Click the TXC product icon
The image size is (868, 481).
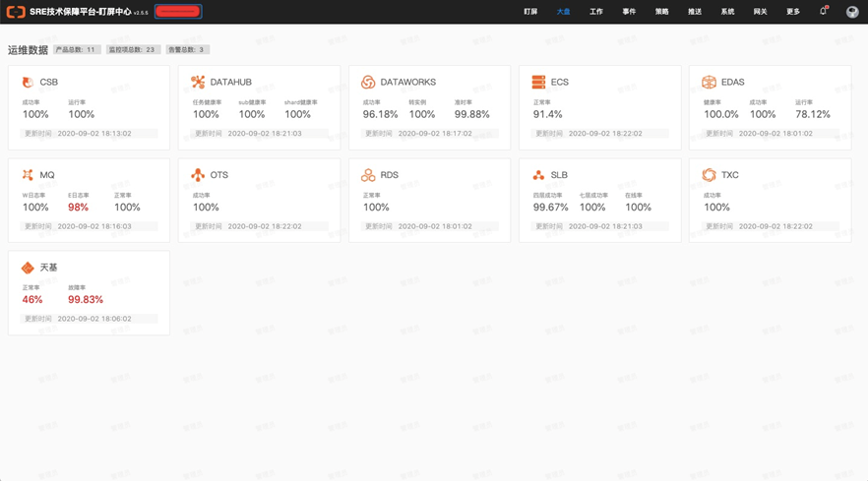(709, 175)
